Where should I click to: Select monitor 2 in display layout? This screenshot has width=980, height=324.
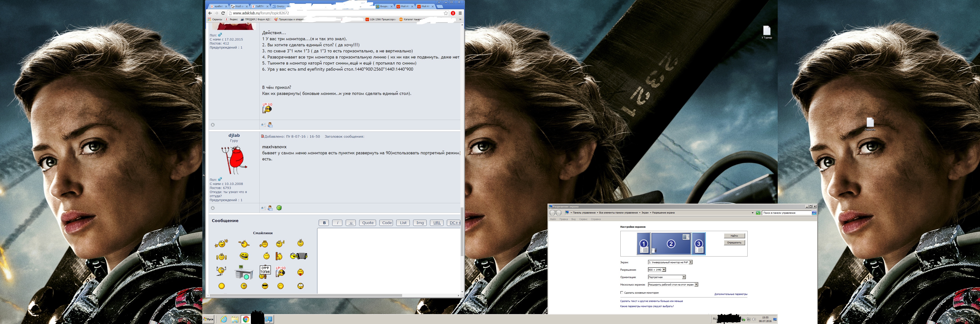[671, 244]
